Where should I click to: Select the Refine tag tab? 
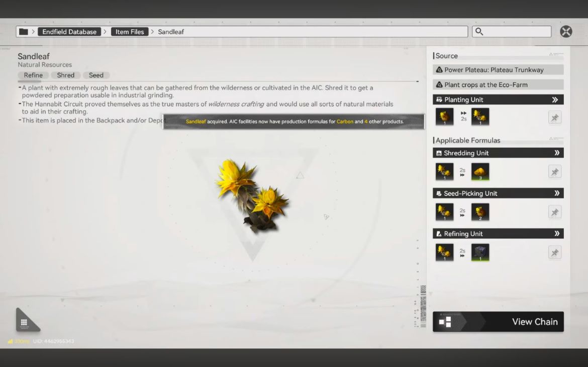click(33, 75)
